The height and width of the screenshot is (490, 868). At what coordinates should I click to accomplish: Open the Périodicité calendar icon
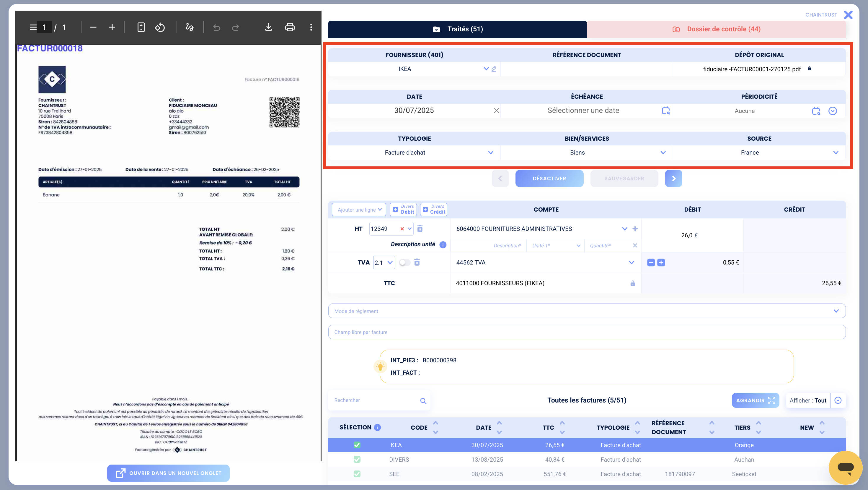tap(816, 111)
